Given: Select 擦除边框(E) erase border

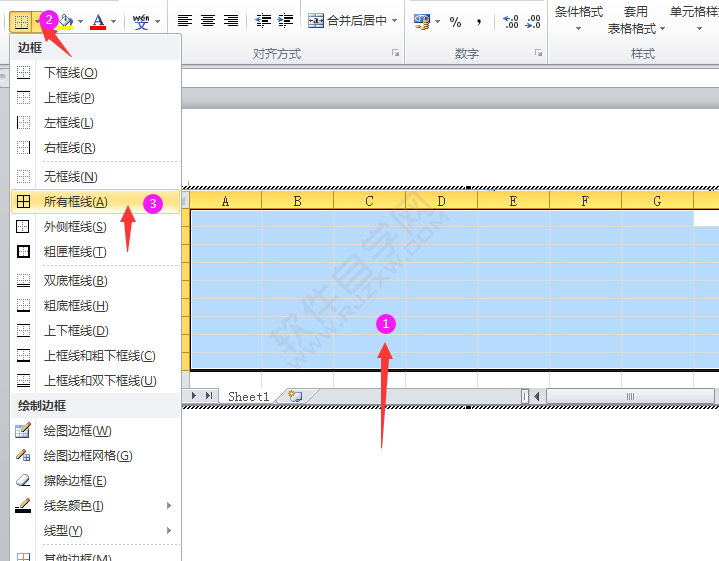Looking at the screenshot, I should click(95, 480).
